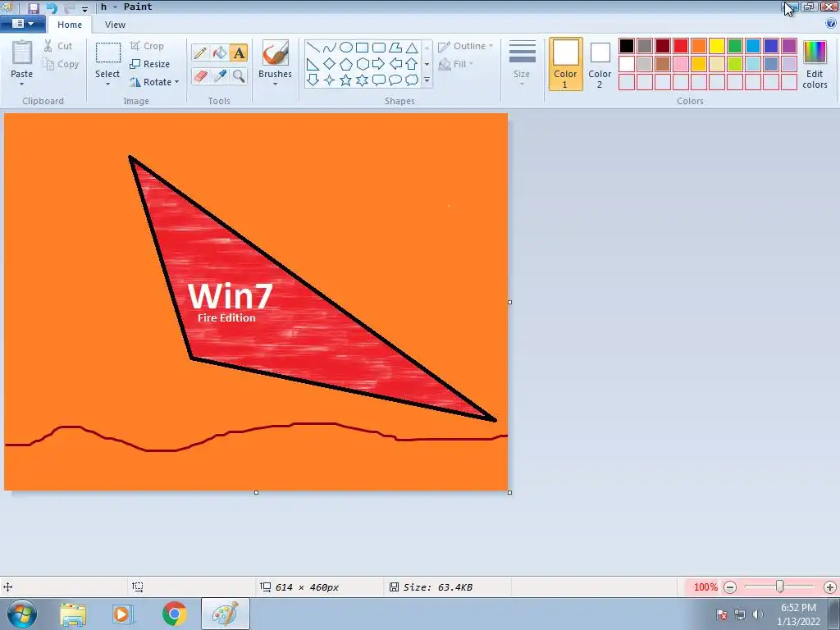The image size is (840, 630).
Task: Click the Undo arrow in quick access toolbar
Action: [52, 8]
